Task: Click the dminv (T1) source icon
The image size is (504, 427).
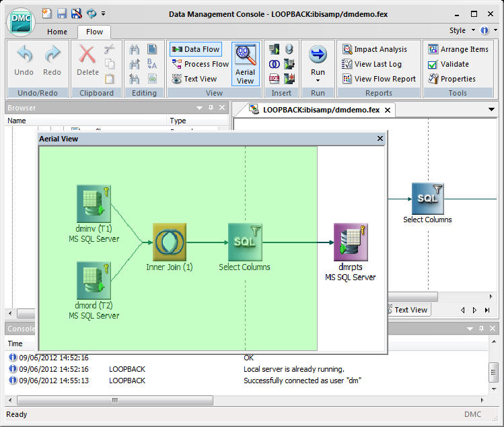Action: (x=94, y=203)
